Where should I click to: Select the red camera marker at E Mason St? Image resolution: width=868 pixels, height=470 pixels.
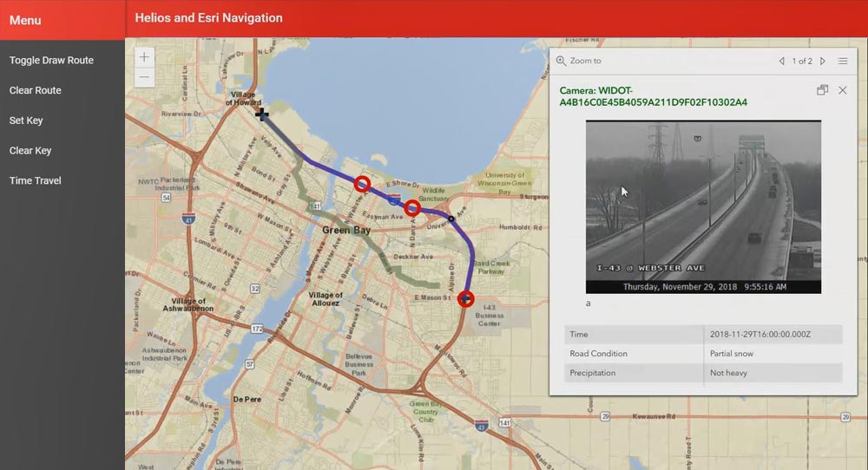coord(466,299)
